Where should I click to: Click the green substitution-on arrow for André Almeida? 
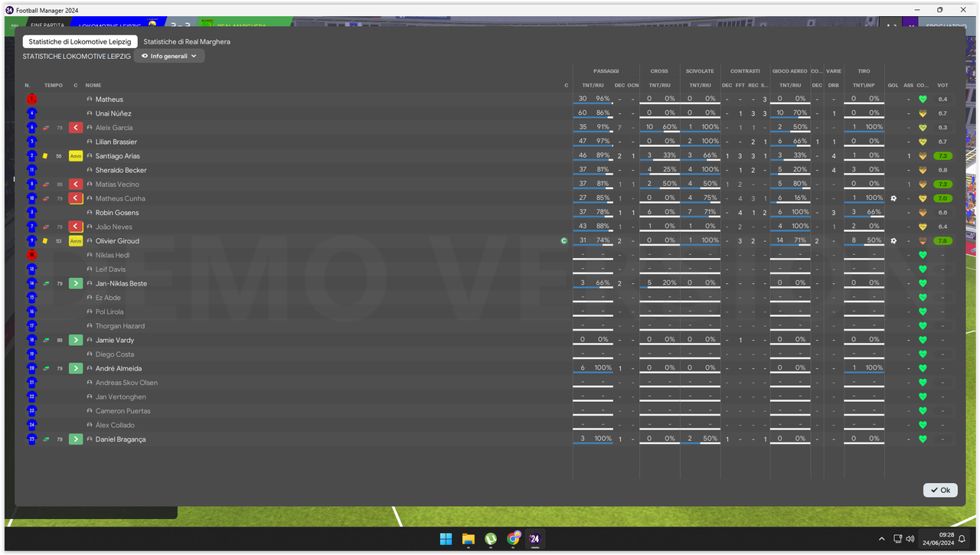75,368
